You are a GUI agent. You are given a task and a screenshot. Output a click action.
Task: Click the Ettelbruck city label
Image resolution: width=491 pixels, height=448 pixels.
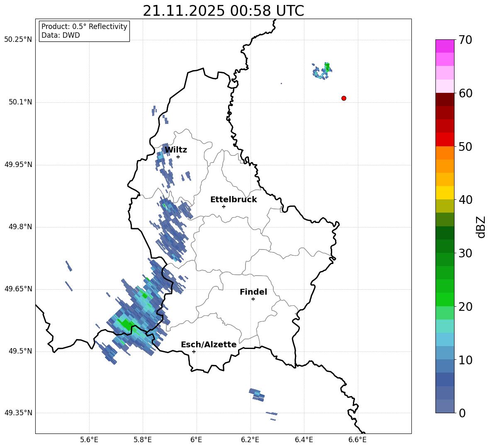tap(233, 200)
